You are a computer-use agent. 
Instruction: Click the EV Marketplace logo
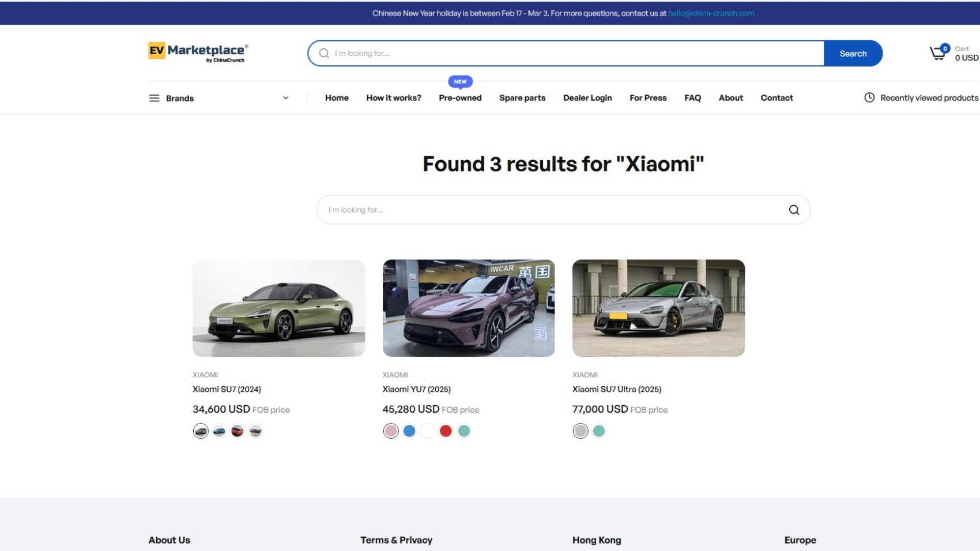pos(198,52)
